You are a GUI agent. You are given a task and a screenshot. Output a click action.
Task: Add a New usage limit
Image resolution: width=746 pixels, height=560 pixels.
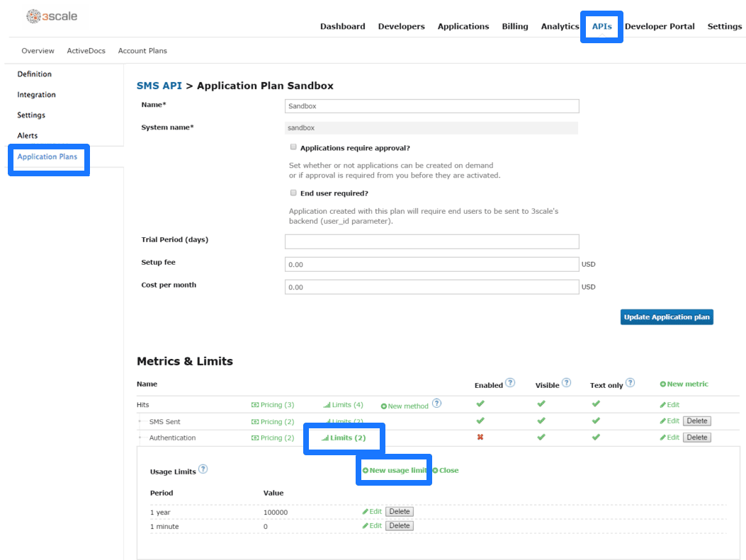coord(394,470)
